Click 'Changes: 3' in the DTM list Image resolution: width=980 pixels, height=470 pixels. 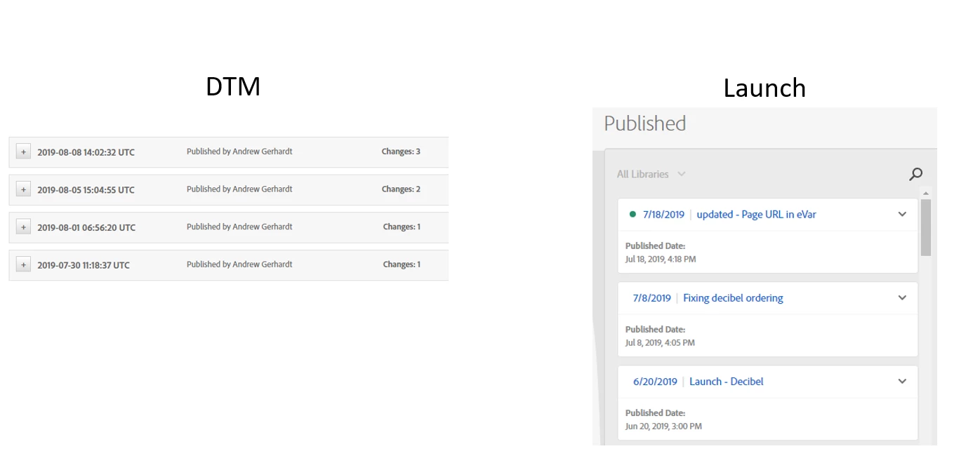401,152
